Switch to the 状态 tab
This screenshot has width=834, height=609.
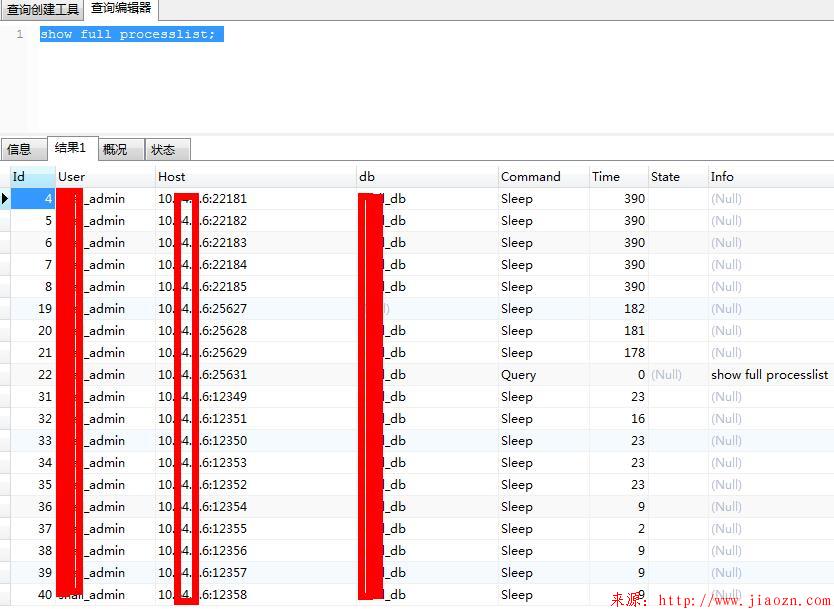(166, 148)
